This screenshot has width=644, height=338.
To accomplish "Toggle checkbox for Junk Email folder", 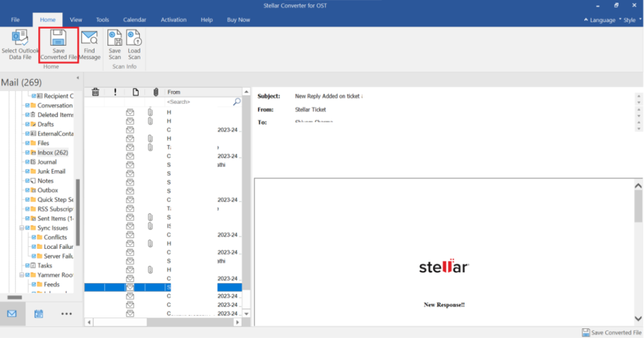I will (x=28, y=171).
